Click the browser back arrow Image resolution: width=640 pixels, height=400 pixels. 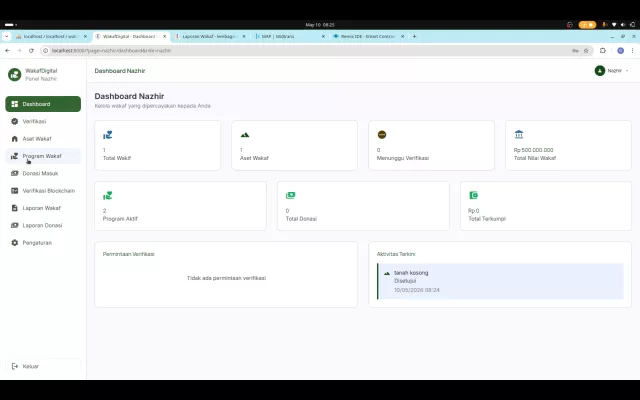click(x=7, y=51)
